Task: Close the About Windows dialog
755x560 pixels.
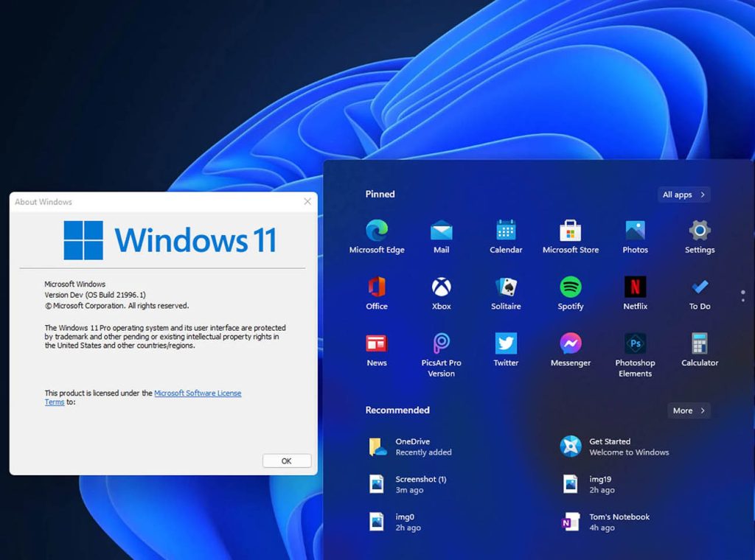Action: (307, 202)
